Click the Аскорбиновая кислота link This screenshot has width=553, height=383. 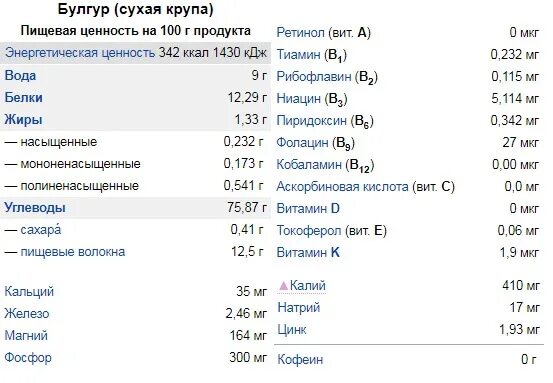tap(342, 187)
